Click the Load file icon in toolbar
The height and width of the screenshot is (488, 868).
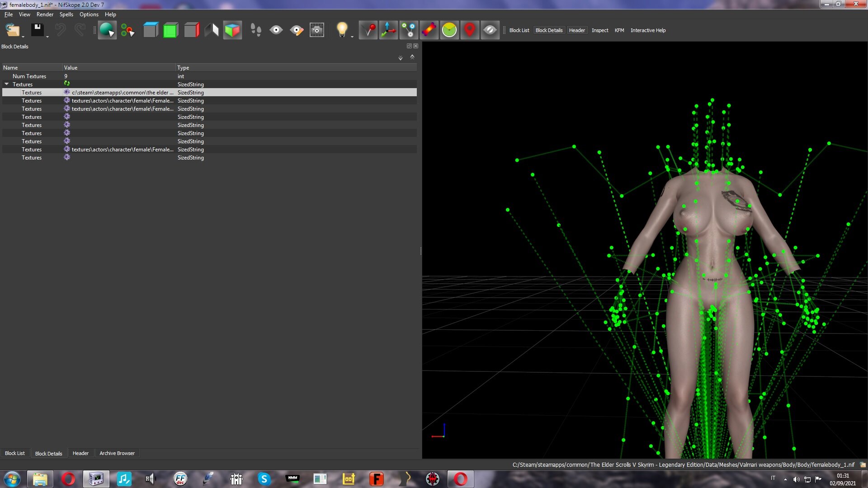[x=13, y=30]
